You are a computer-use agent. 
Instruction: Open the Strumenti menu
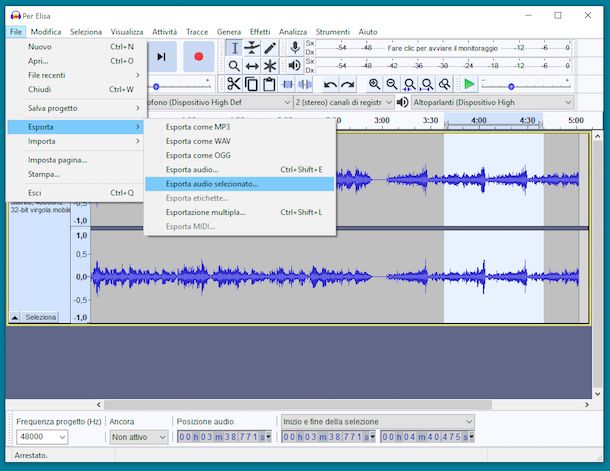click(333, 32)
